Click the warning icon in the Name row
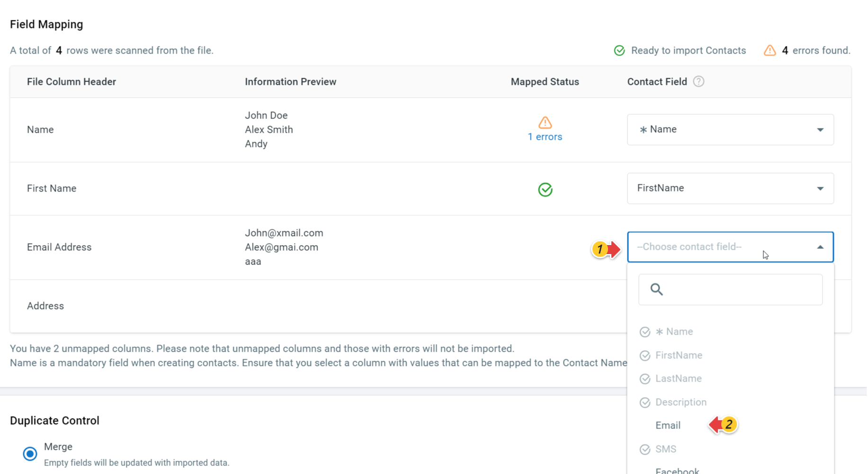868x474 pixels. click(x=545, y=122)
